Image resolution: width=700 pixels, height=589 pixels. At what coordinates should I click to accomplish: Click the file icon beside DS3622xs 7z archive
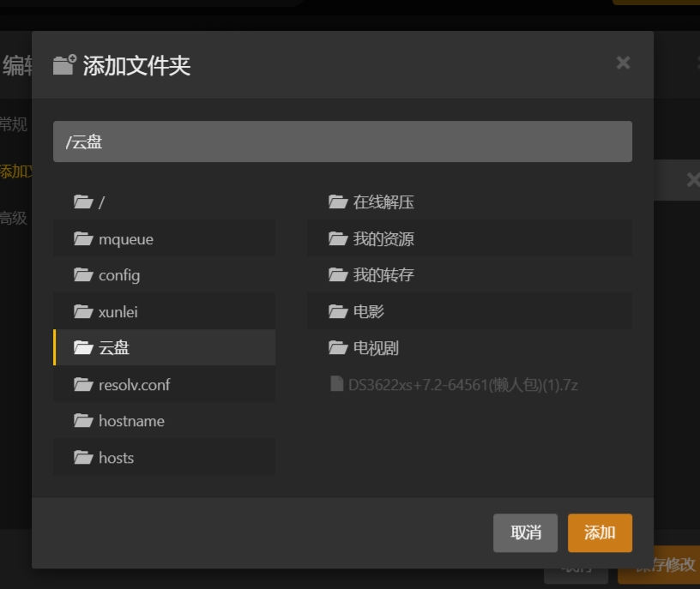(x=336, y=384)
